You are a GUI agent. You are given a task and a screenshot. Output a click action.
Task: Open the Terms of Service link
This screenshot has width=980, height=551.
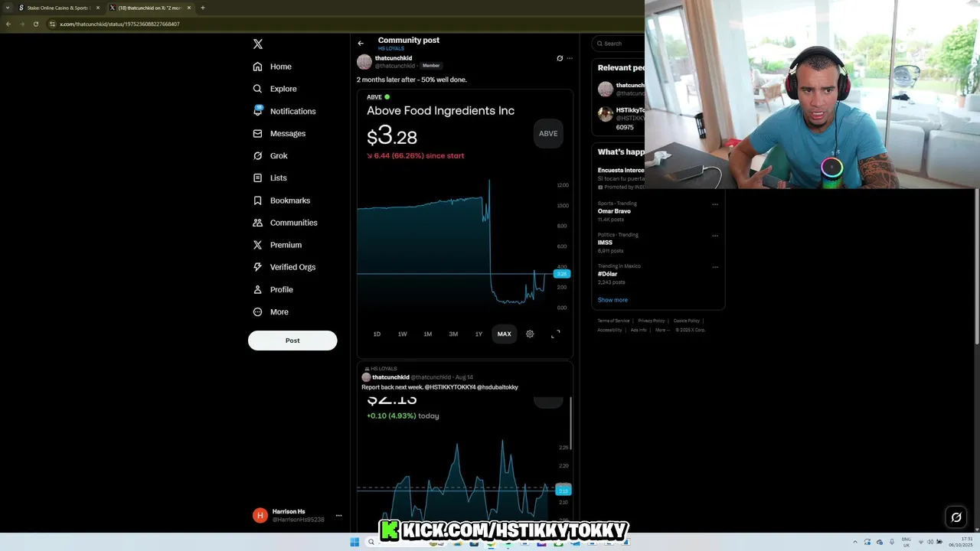[x=613, y=321]
